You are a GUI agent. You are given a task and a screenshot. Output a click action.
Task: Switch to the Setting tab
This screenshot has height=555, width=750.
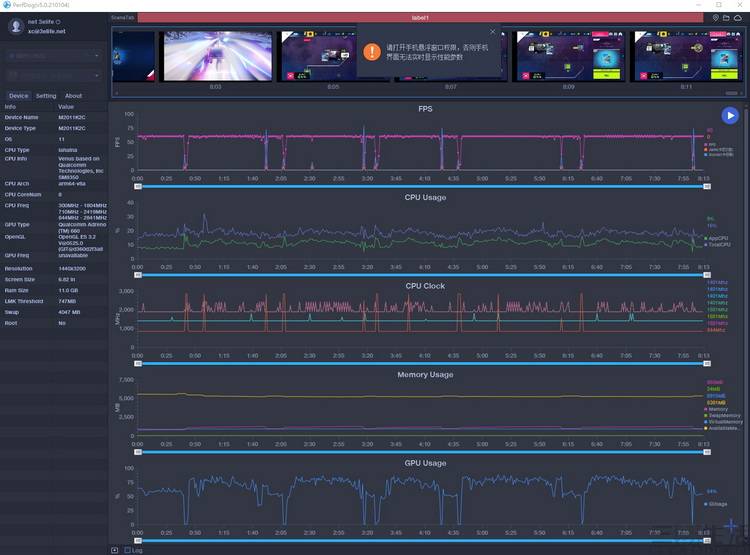pyautogui.click(x=46, y=96)
